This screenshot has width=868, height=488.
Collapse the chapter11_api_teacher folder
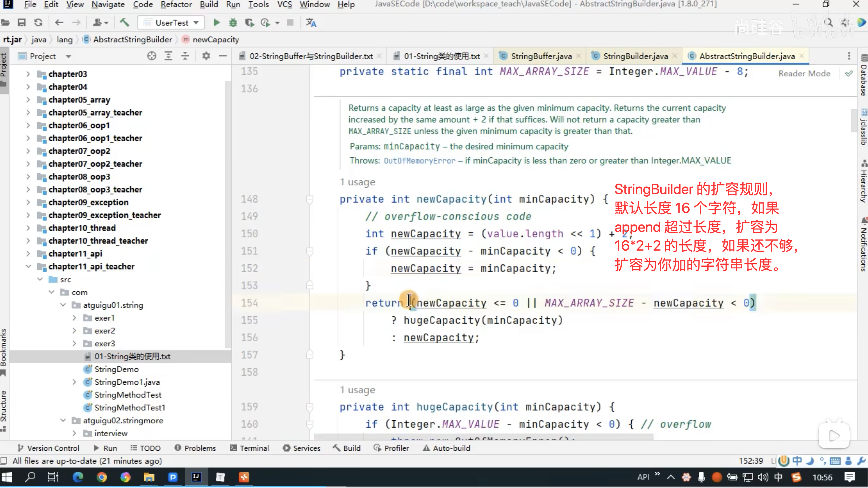click(28, 267)
